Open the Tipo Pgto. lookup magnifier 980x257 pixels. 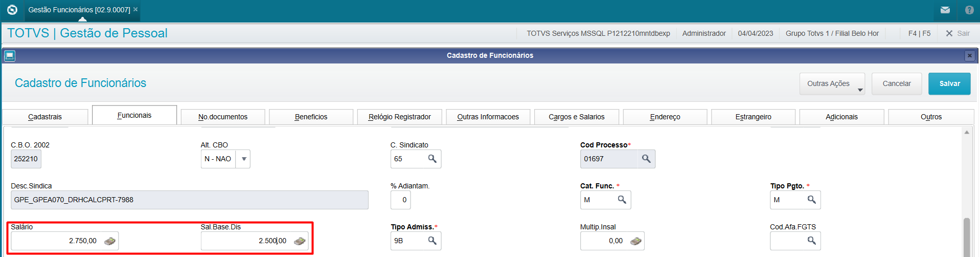tap(811, 200)
